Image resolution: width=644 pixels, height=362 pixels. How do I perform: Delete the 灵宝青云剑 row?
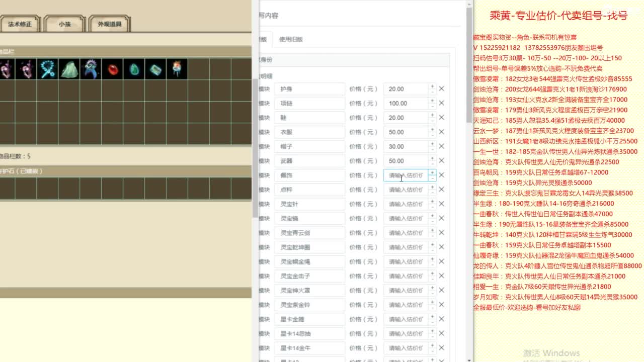tap(441, 233)
